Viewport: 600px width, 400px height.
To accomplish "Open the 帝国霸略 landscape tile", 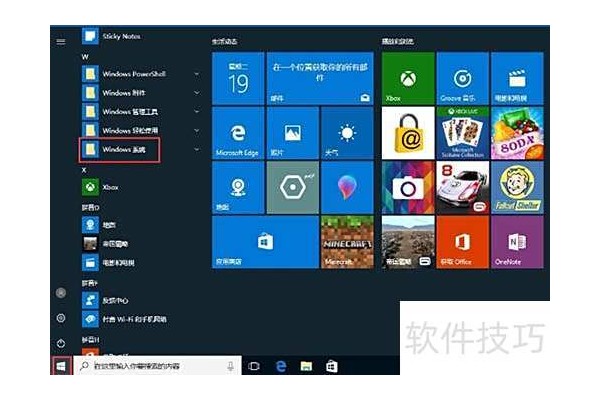I will tap(408, 242).
